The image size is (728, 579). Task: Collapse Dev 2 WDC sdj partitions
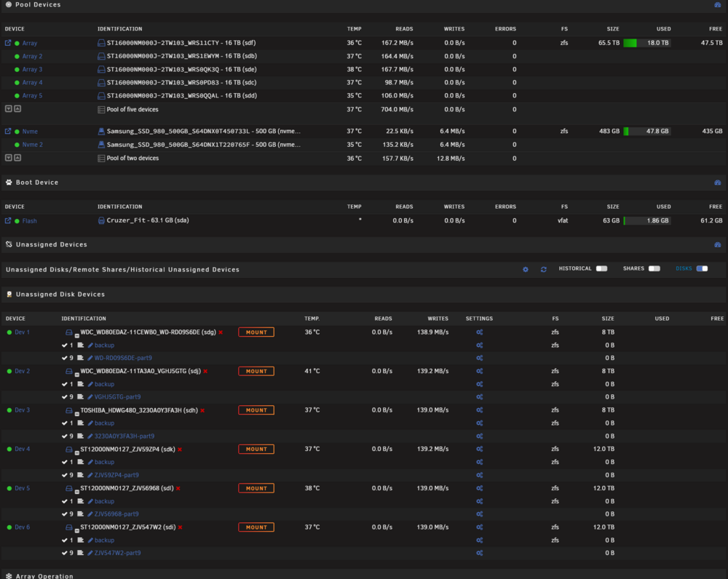tap(76, 375)
